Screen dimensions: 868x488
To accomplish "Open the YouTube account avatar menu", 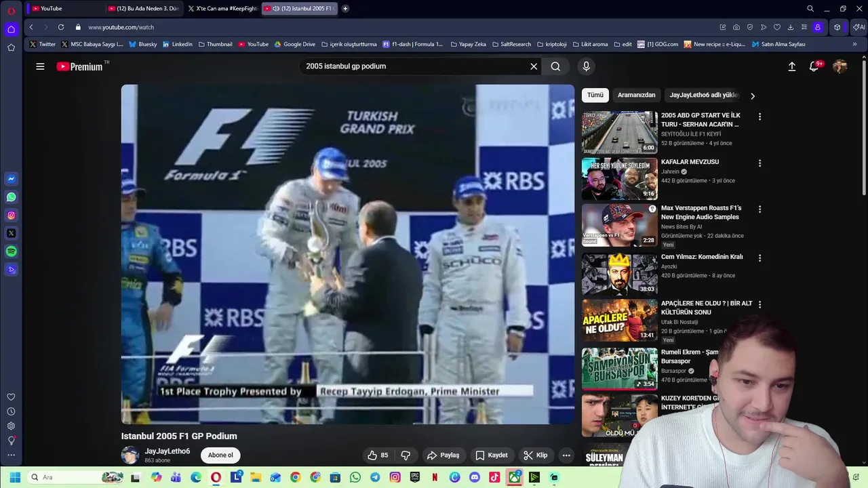I will [840, 66].
